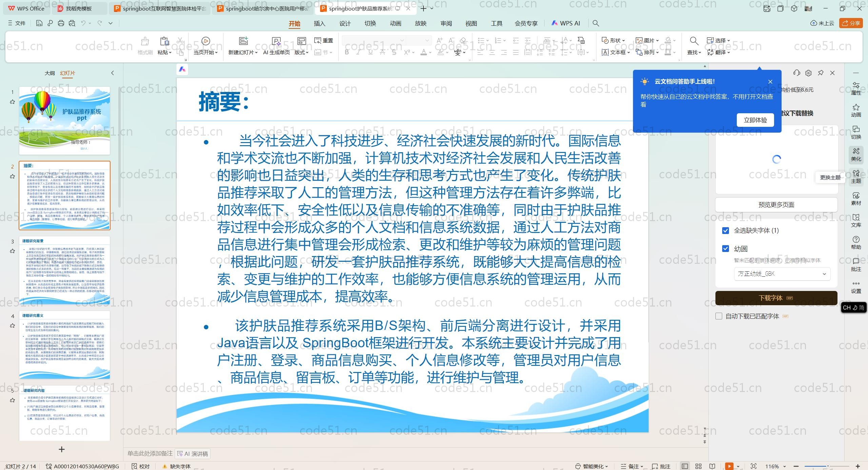Open the 美化 panel in right sidebar

pos(856,154)
